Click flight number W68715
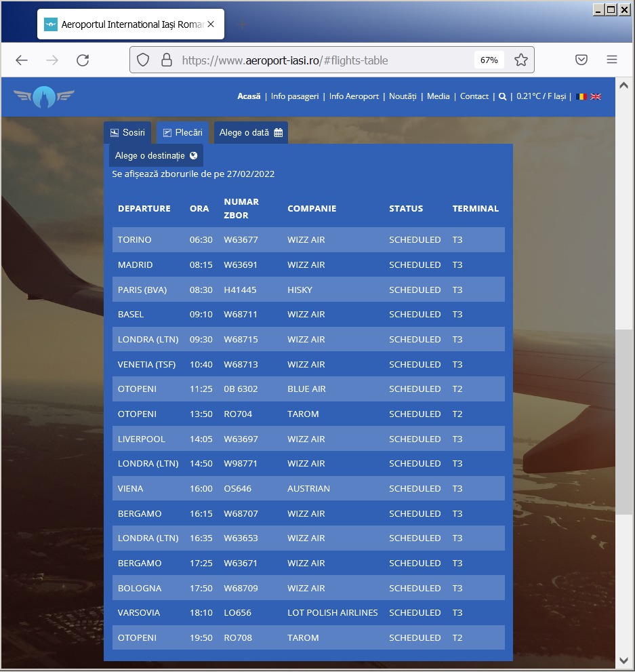This screenshot has height=672, width=635. (x=241, y=340)
